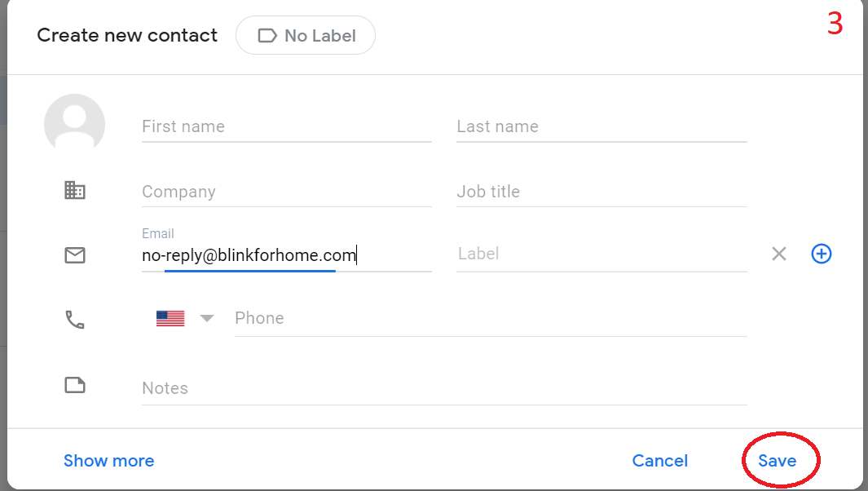The image size is (868, 491).
Task: Click the profile photo placeholder icon
Action: (x=74, y=123)
